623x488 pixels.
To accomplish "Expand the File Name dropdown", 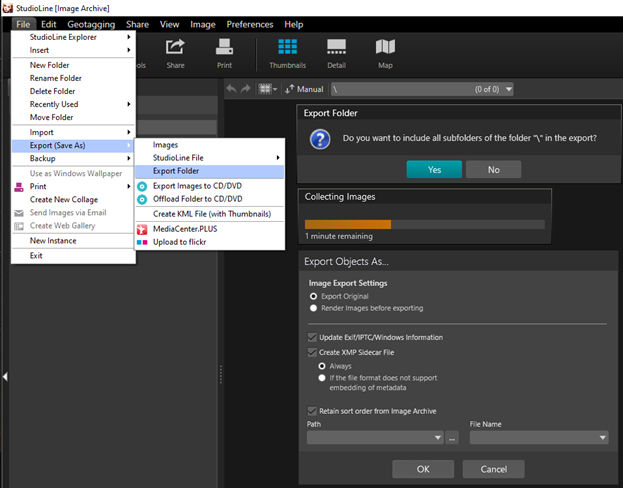I will coord(602,438).
